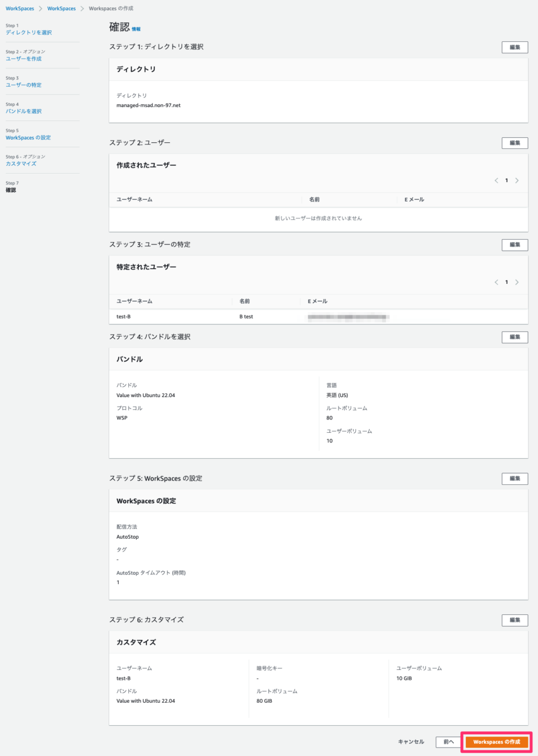
Task: Open ユーザーを作成 from the step list
Action: pyautogui.click(x=24, y=58)
